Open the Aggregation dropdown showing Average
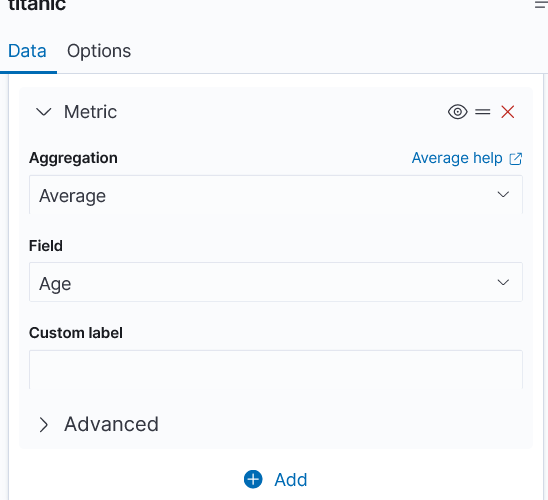Viewport: 548px width, 500px height. [x=276, y=195]
